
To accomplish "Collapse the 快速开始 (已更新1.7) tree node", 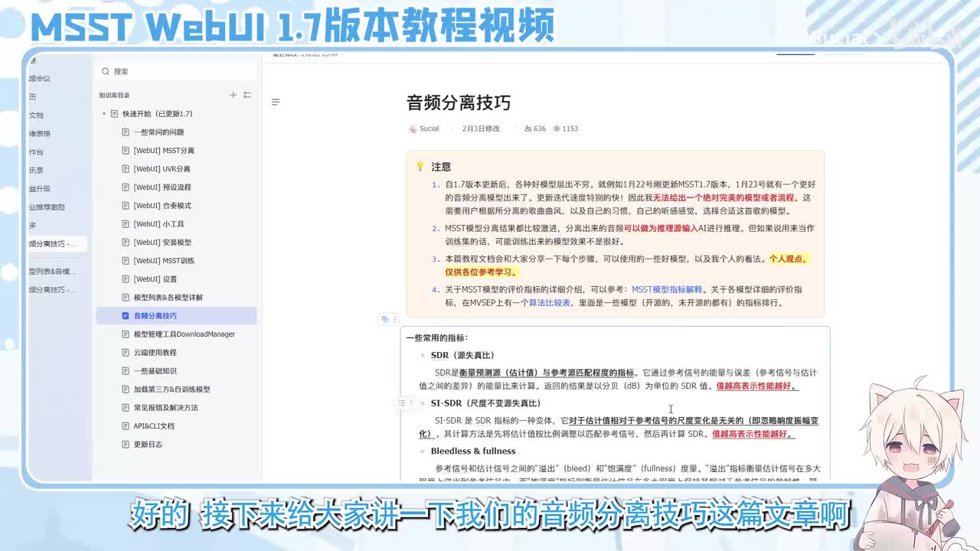I will tap(103, 113).
